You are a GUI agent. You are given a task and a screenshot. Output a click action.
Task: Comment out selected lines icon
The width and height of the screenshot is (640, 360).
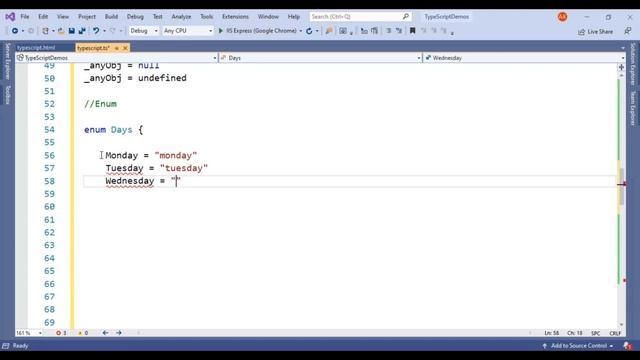pyautogui.click(x=389, y=31)
